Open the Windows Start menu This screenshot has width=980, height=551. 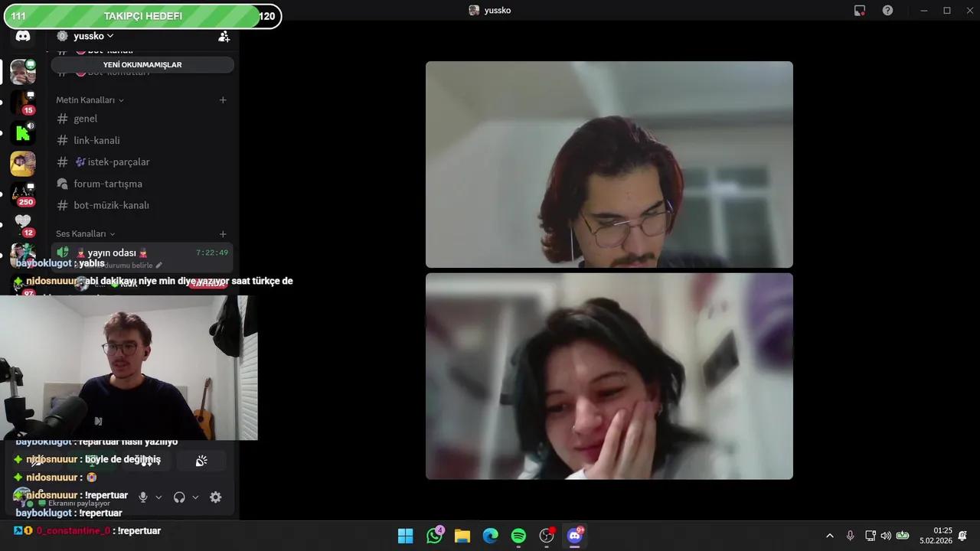coord(406,536)
